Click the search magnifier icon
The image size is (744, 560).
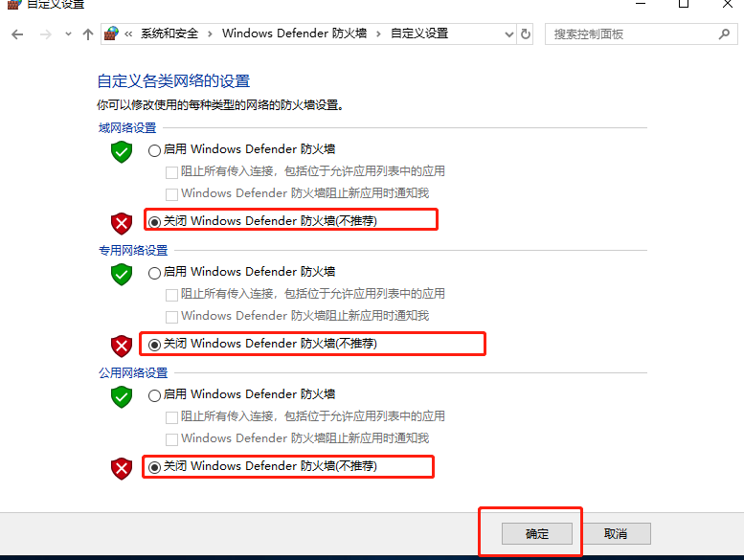pos(724,34)
